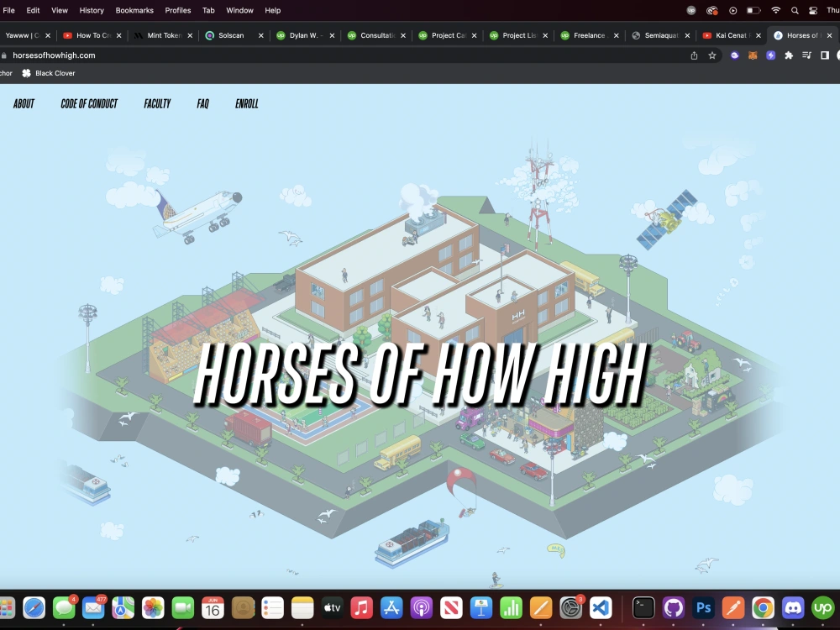
Task: Open Discord from the Dock
Action: (793, 608)
